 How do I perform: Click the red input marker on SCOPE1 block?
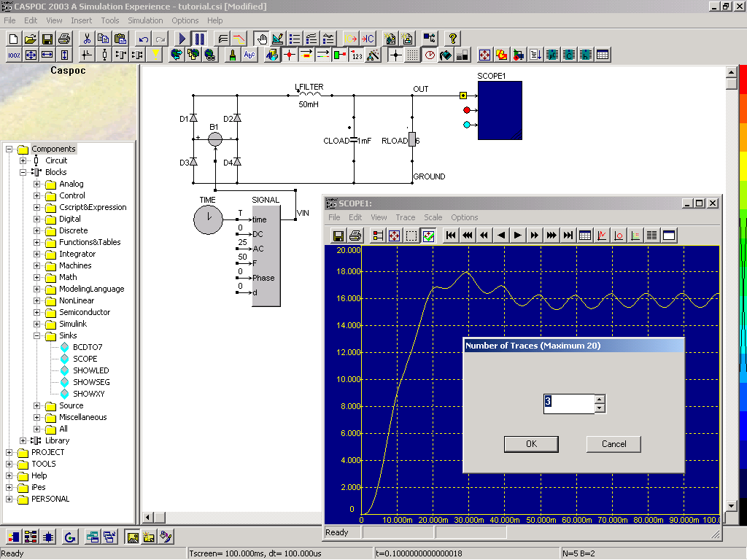tap(467, 110)
